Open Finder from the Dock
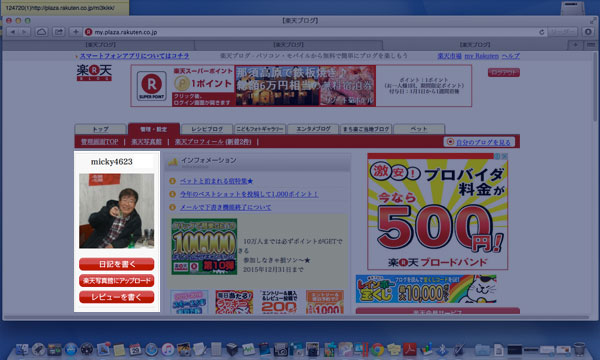The image size is (600, 360). (x=22, y=349)
